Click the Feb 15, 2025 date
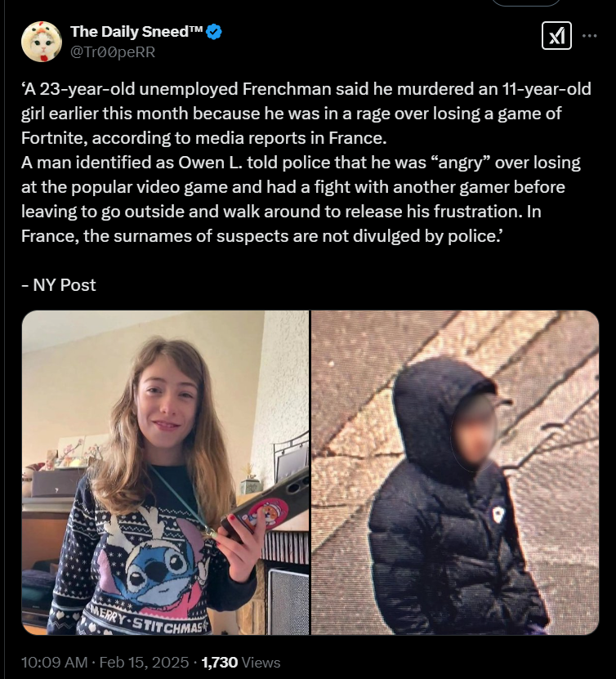 click(x=144, y=662)
